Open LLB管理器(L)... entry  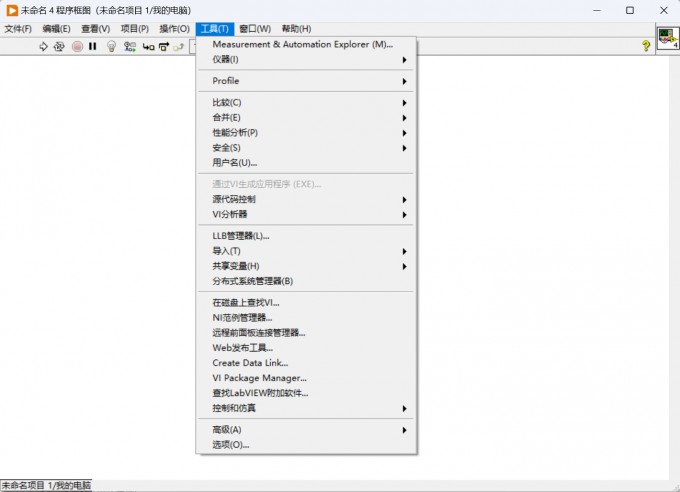click(306, 236)
